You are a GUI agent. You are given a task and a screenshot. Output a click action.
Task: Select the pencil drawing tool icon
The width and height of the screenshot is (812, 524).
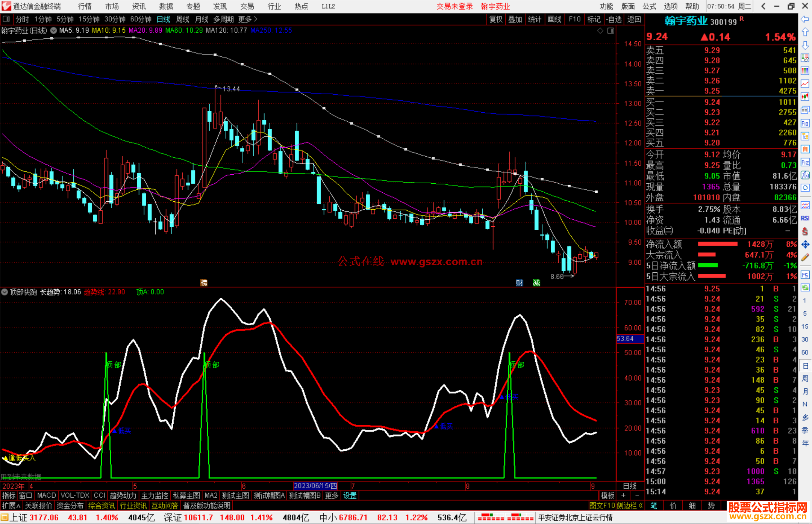pyautogui.click(x=805, y=258)
